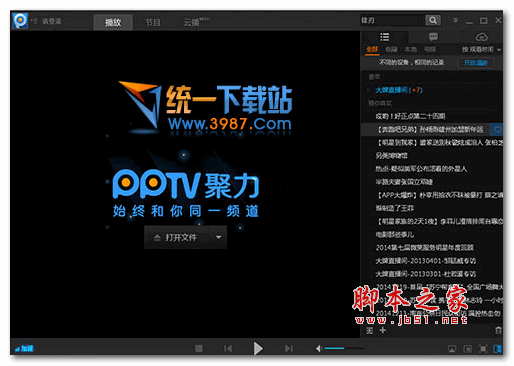
Task: Open the small menu arrow near minimize
Action: coord(455,21)
